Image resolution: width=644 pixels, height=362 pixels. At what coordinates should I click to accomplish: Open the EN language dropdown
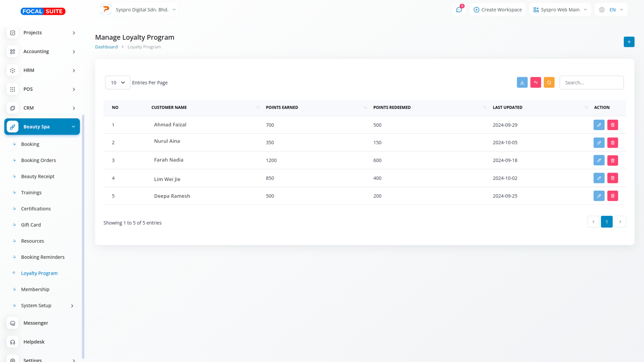click(611, 10)
